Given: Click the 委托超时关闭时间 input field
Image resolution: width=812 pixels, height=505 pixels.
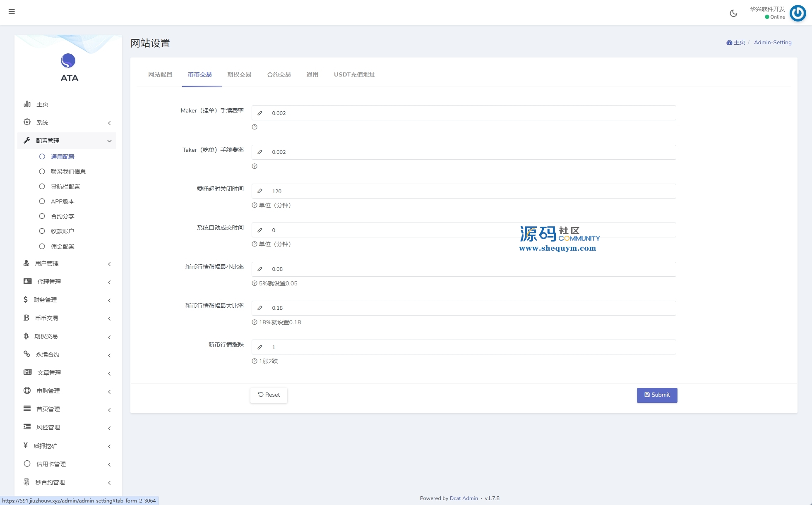Looking at the screenshot, I should click(472, 191).
